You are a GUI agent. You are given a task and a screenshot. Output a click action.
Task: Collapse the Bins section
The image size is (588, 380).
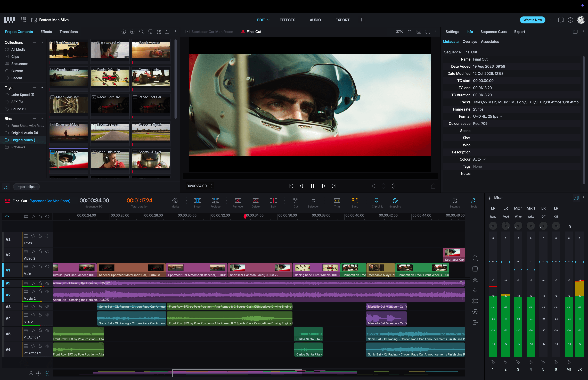pyautogui.click(x=42, y=119)
